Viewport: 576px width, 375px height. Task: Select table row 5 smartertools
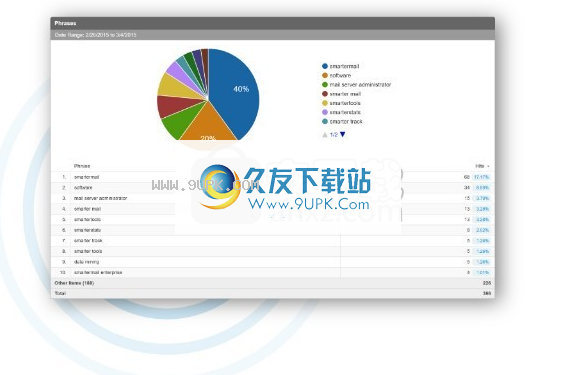tap(87, 219)
